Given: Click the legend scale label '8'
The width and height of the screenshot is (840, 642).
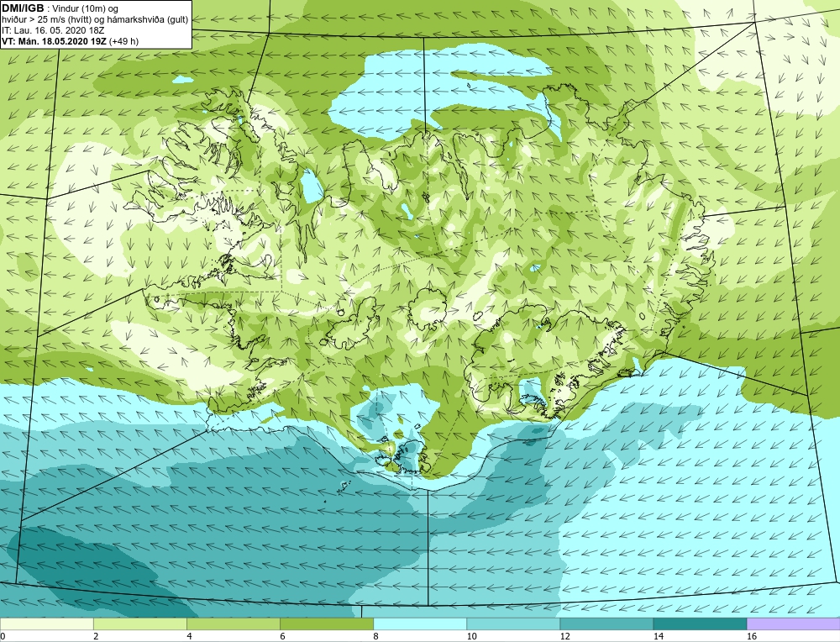Looking at the screenshot, I should pyautogui.click(x=375, y=636).
